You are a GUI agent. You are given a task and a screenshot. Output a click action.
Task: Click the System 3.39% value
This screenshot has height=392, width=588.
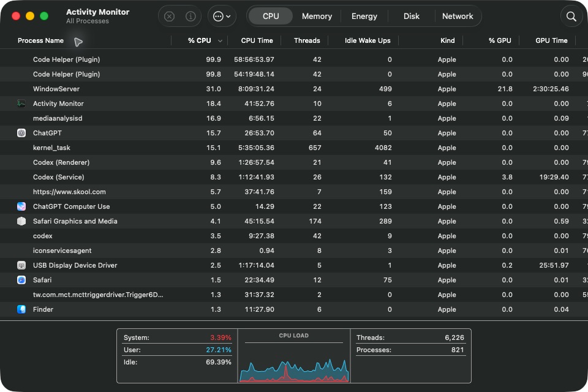click(221, 337)
